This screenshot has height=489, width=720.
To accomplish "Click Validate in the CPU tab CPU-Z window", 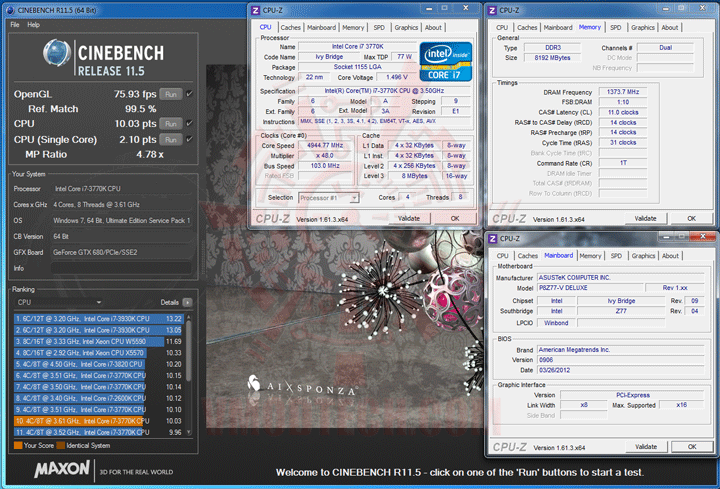I will 409,219.
